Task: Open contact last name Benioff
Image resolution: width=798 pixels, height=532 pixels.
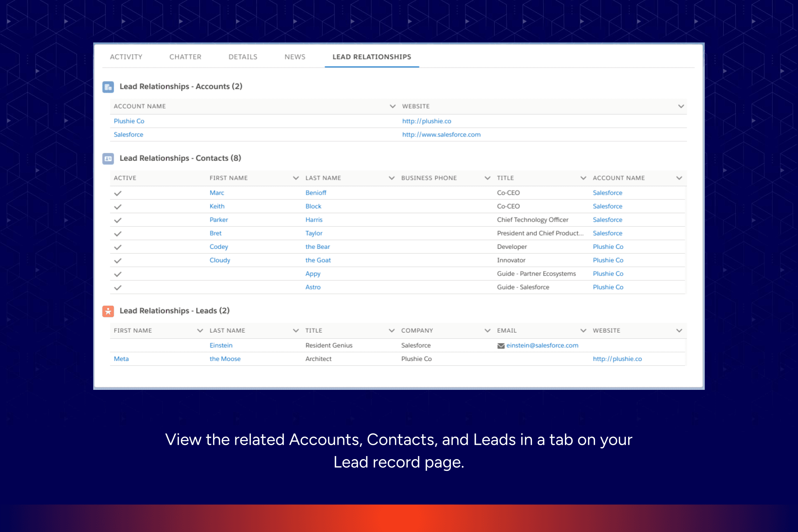Action: pos(316,193)
